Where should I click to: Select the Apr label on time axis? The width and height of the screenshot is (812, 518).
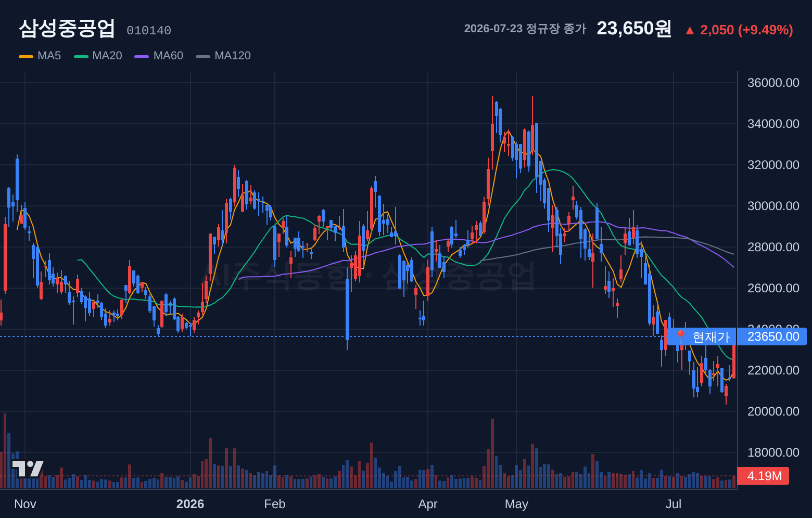[428, 504]
